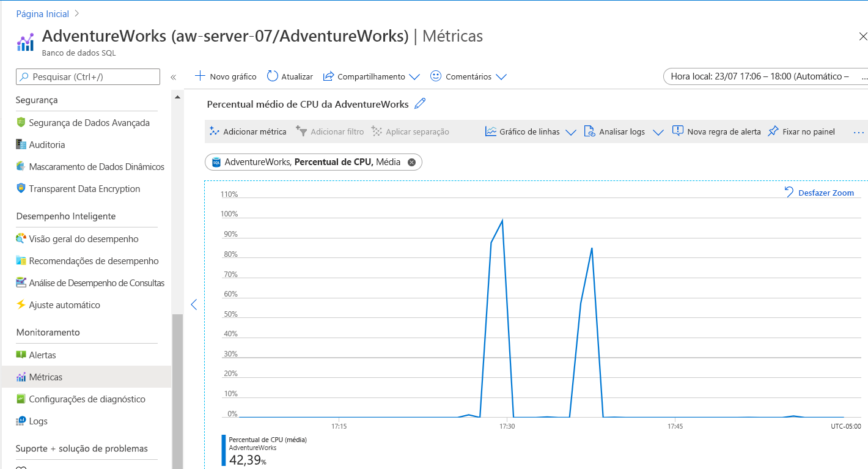868x469 pixels.
Task: Select the Métricas sidebar item
Action: click(86, 377)
